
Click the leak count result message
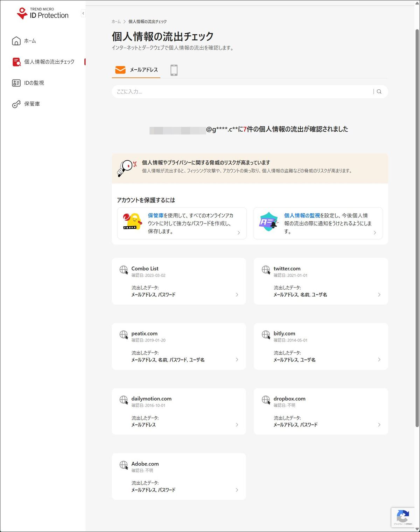[x=249, y=130]
